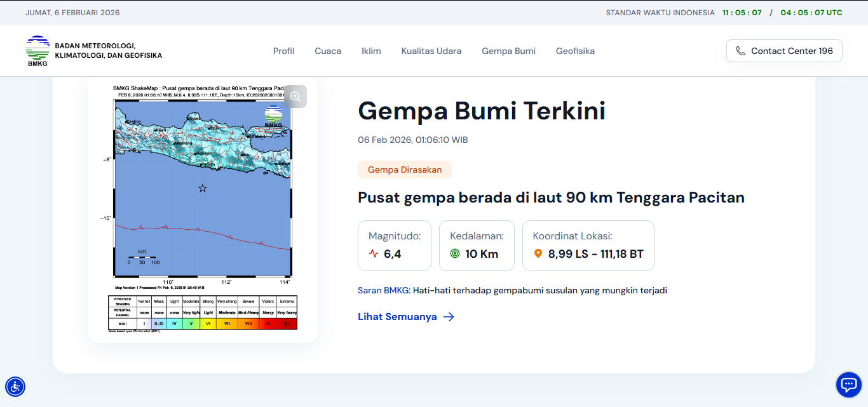Image resolution: width=868 pixels, height=407 pixels.
Task: Click the yellow MMI VI legend swatch
Action: pos(208,323)
